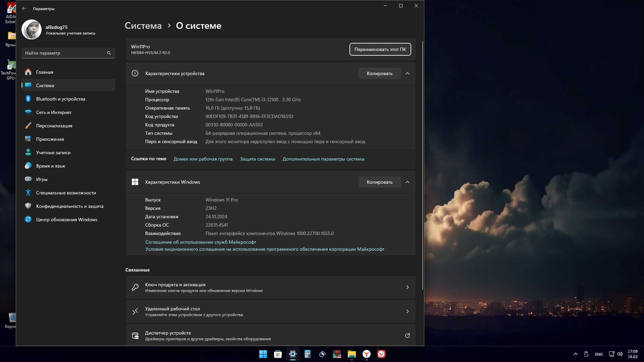Open Условия лицензионного соглашения link
The width and height of the screenshot is (644, 362).
coord(265,249)
